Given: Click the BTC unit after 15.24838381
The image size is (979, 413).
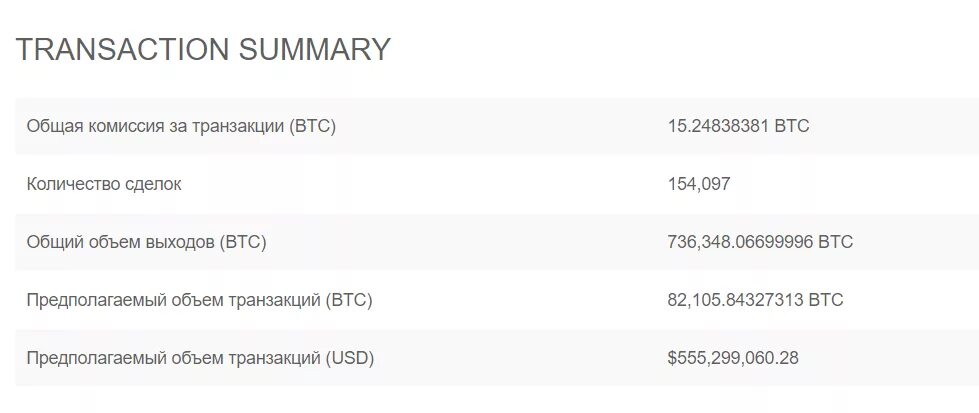Looking at the screenshot, I should (x=792, y=126).
